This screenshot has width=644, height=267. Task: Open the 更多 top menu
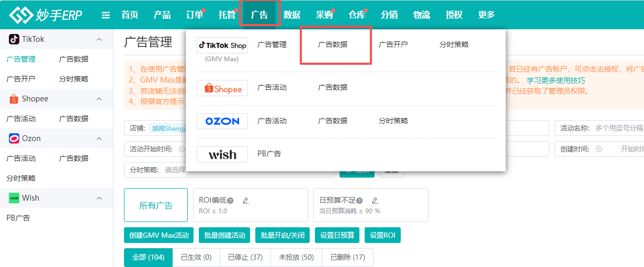coord(487,15)
